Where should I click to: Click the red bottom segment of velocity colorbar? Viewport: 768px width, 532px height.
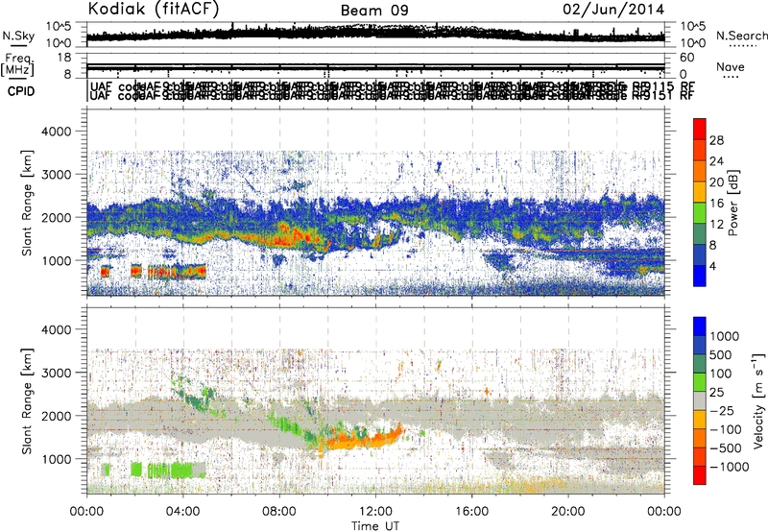[x=700, y=475]
